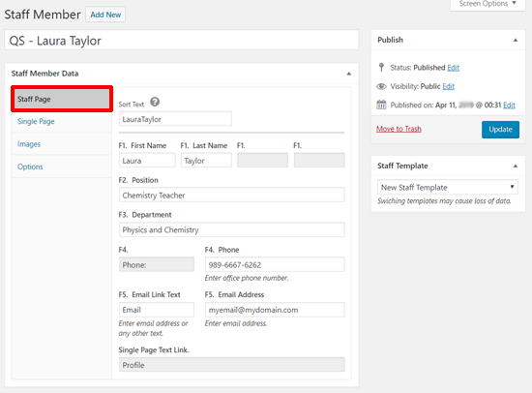Click the visibility eye icon in Publish
This screenshot has width=532, height=393.
[x=381, y=86]
